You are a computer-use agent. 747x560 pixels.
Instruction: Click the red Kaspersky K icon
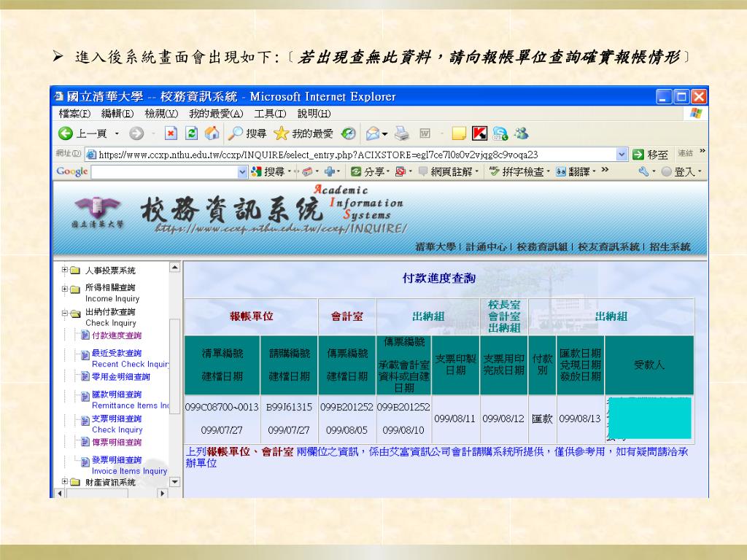[479, 133]
